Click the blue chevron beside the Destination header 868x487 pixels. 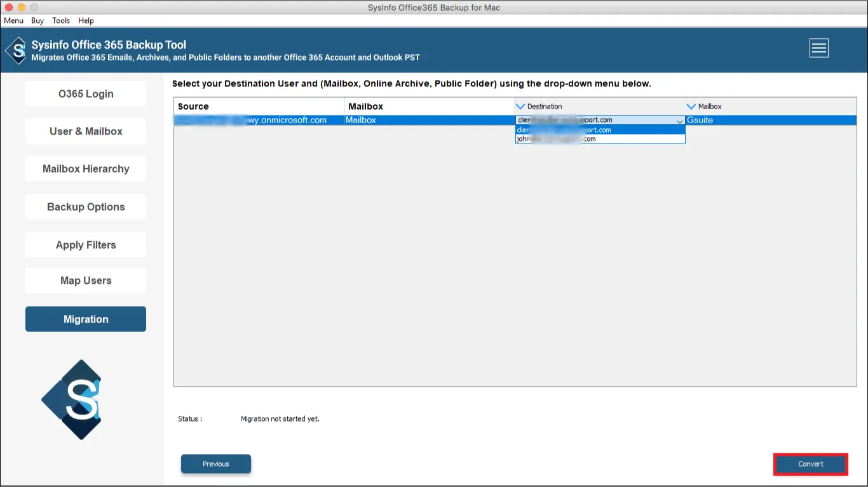(520, 107)
